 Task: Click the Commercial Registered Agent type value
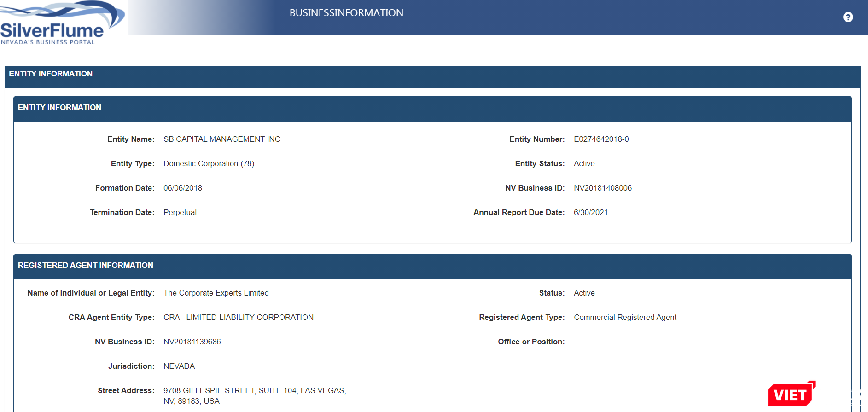pyautogui.click(x=625, y=317)
